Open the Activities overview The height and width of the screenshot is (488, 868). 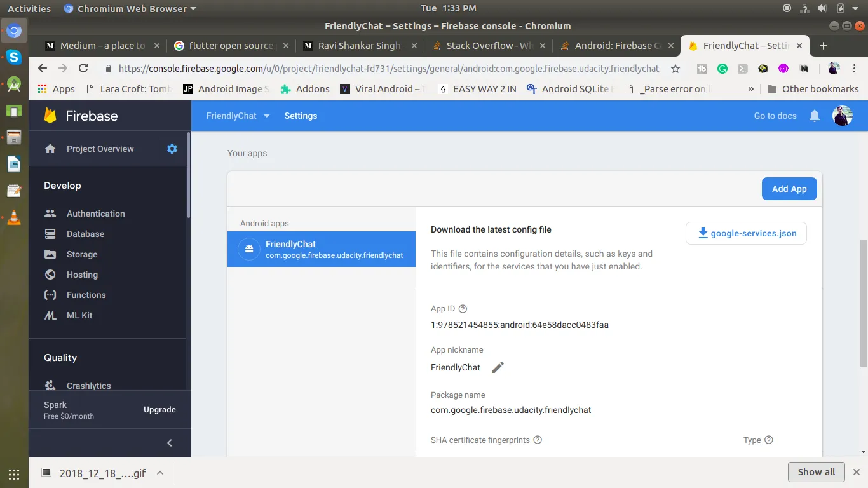[x=29, y=9]
